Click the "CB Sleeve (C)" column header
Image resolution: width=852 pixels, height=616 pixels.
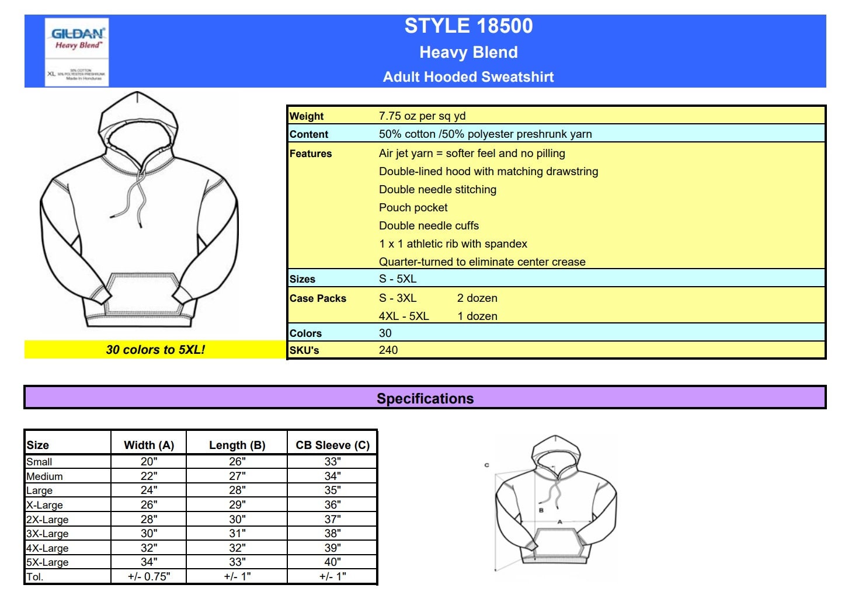coord(333,445)
